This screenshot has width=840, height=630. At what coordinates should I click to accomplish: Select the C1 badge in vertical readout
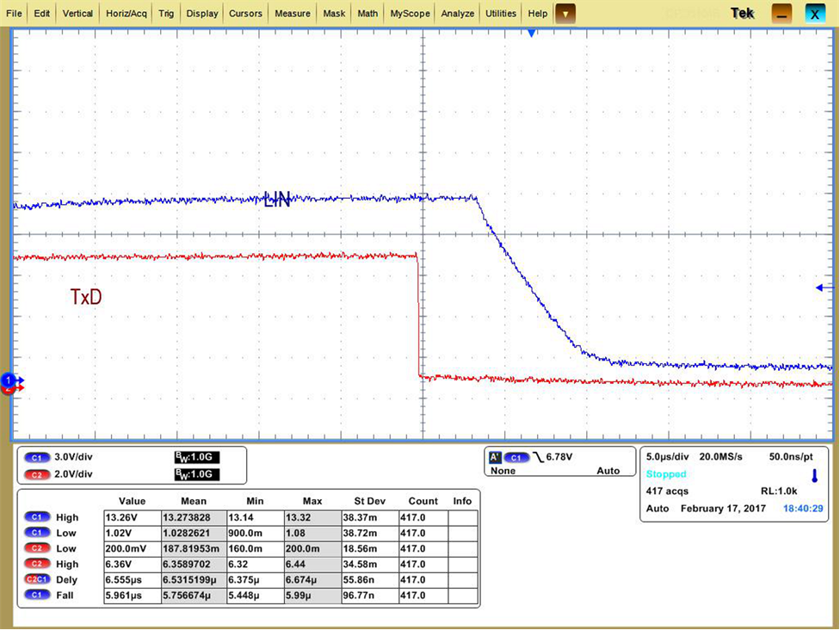[37, 457]
